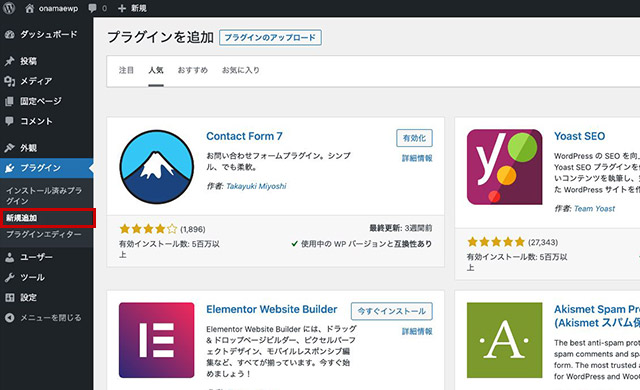The width and height of the screenshot is (640, 390).
Task: Switch to the おすすめ tab
Action: (193, 70)
